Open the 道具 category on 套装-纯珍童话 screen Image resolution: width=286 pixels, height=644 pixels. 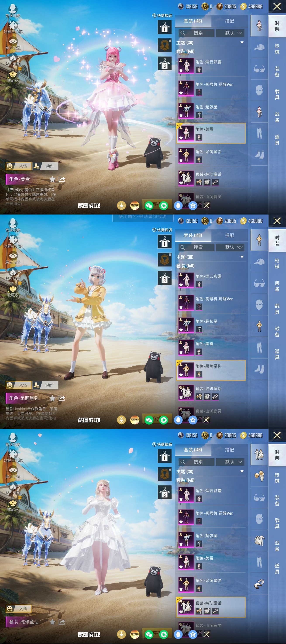coord(277,568)
